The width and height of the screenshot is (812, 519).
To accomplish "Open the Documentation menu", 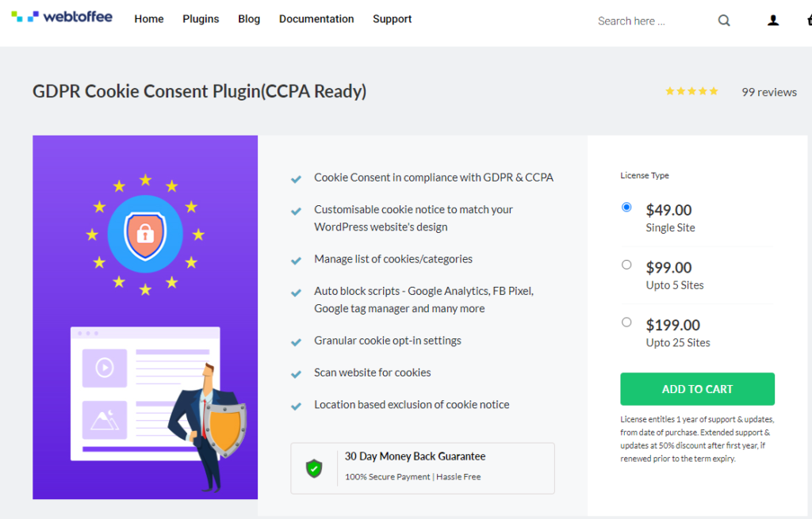I will [316, 19].
